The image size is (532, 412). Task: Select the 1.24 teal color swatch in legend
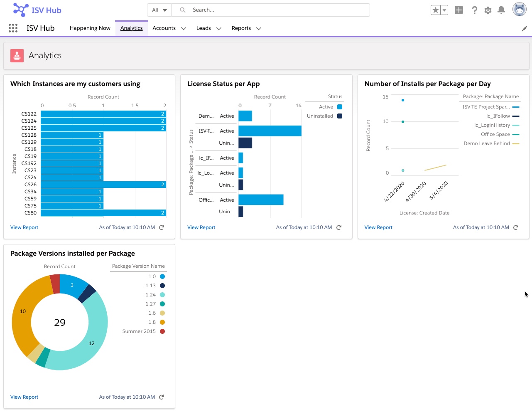(x=162, y=295)
